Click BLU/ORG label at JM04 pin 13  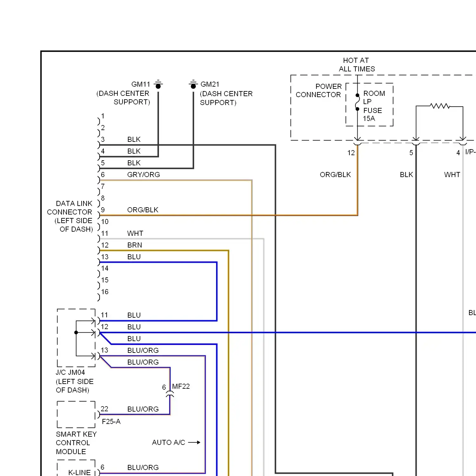(143, 351)
